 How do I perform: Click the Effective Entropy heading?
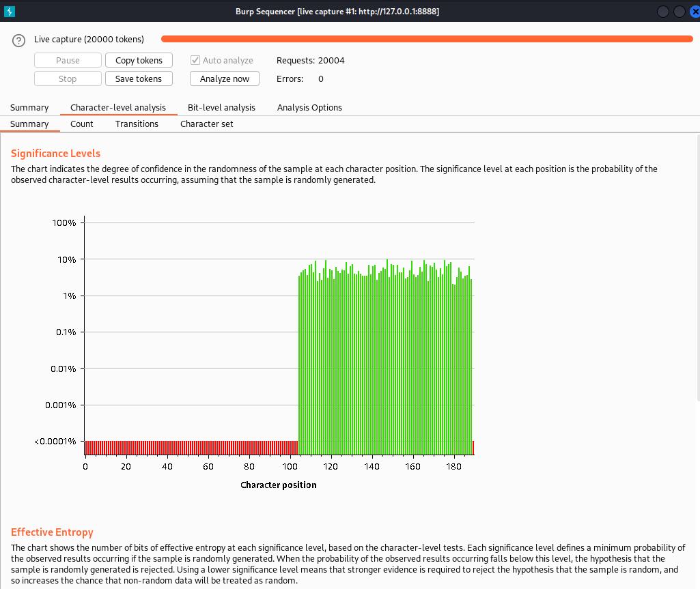click(x=52, y=532)
